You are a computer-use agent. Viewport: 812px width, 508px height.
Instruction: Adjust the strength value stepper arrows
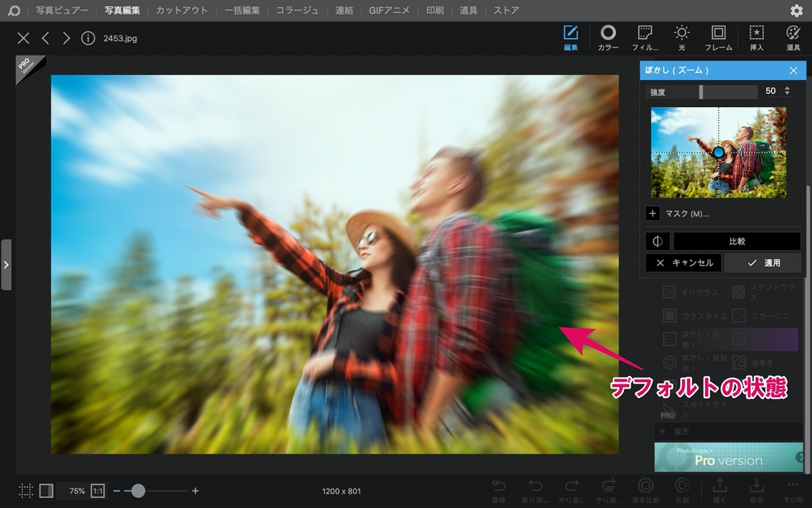click(x=787, y=91)
